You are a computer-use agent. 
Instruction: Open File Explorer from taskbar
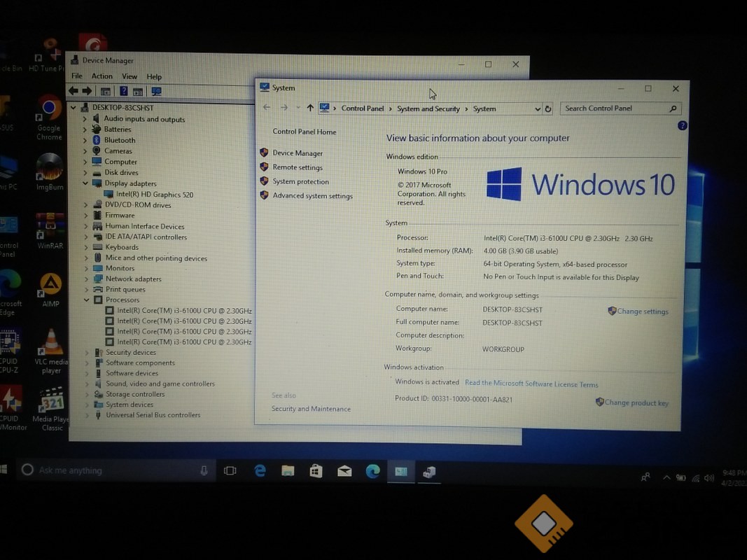pyautogui.click(x=288, y=471)
